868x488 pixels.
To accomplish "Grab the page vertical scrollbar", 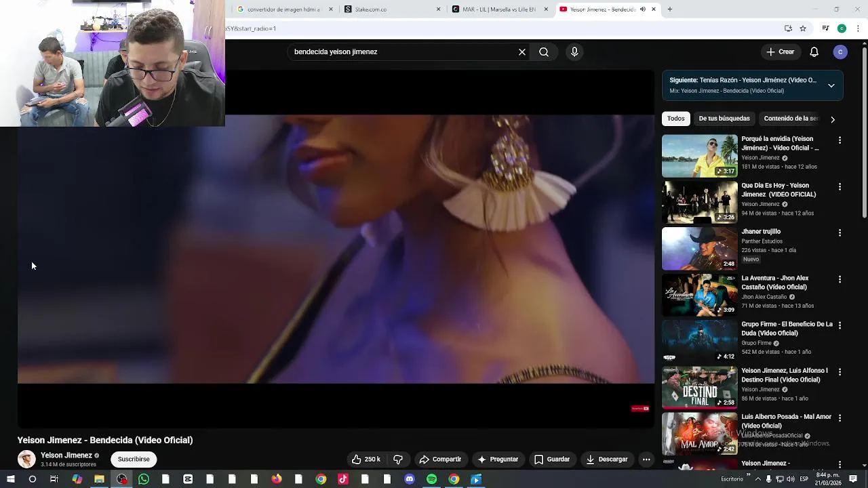I will 864,132.
